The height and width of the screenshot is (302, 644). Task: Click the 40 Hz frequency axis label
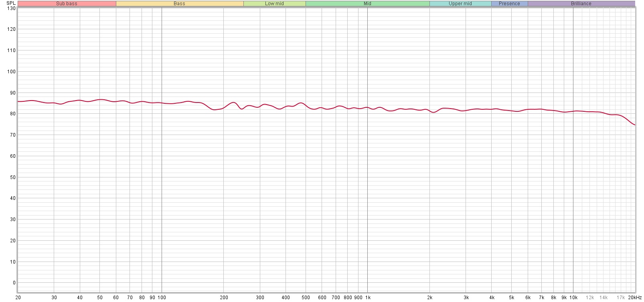(80, 298)
